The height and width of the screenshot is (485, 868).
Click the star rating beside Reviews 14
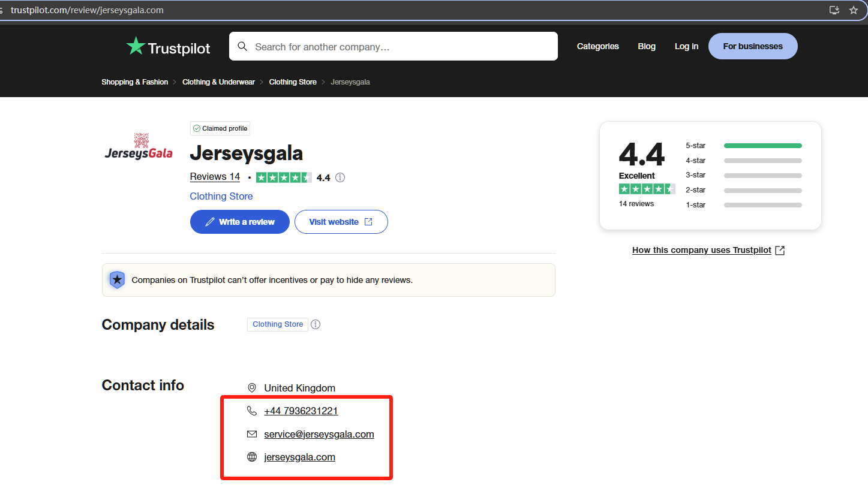pos(284,177)
